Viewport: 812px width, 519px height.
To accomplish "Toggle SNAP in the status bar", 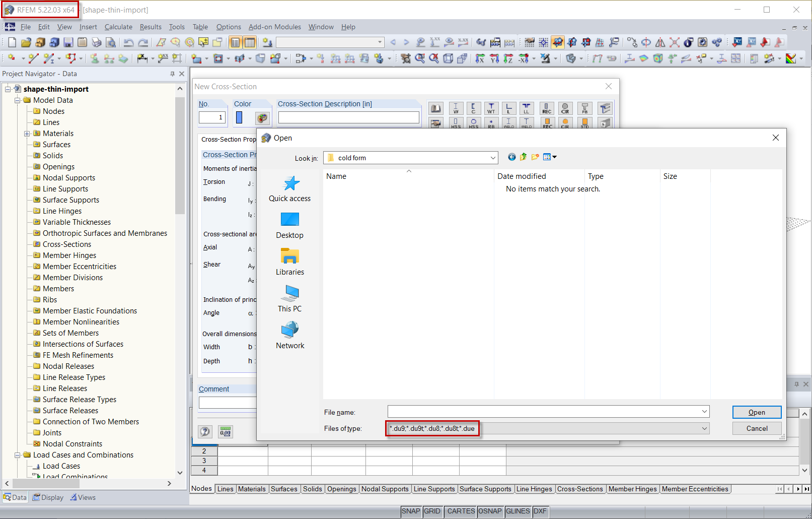I will click(411, 511).
